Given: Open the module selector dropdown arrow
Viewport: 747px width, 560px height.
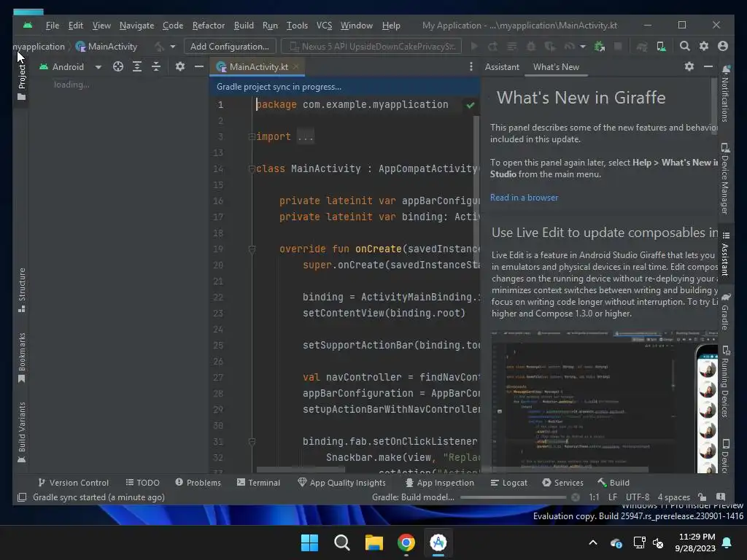Looking at the screenshot, I should point(172,47).
